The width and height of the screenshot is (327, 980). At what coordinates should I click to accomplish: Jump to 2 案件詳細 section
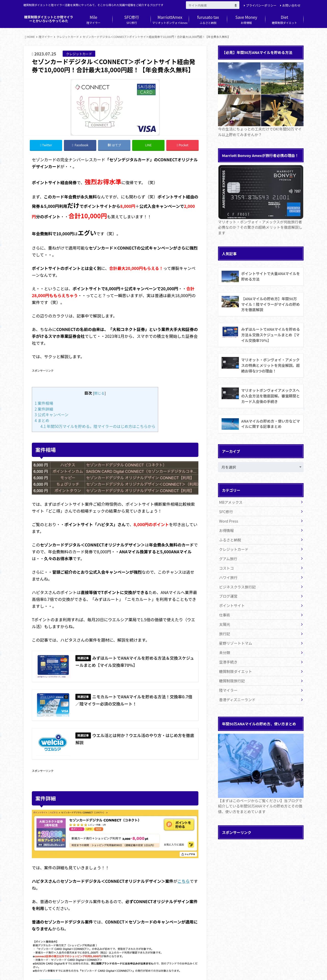44,409
